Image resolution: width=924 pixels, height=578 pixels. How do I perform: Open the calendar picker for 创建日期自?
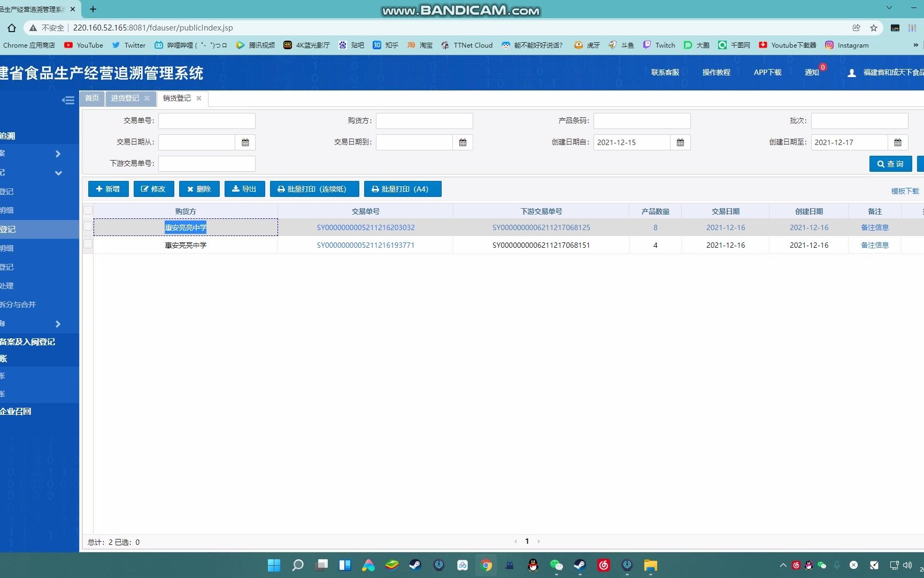pyautogui.click(x=680, y=142)
